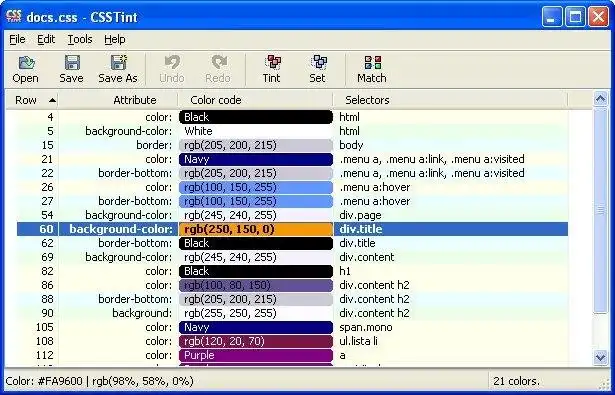Open the Match colors tool
Screen dimensions: 615x395
[372, 69]
